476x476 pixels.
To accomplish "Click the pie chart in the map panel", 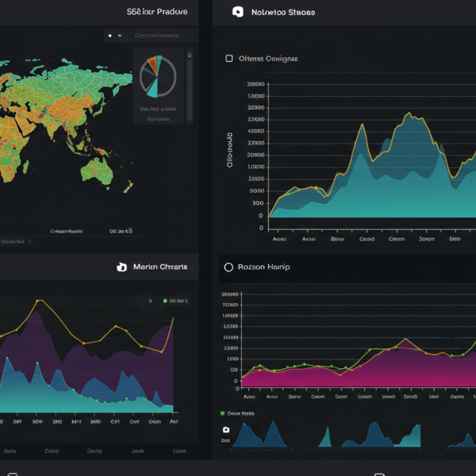I will coord(158,76).
